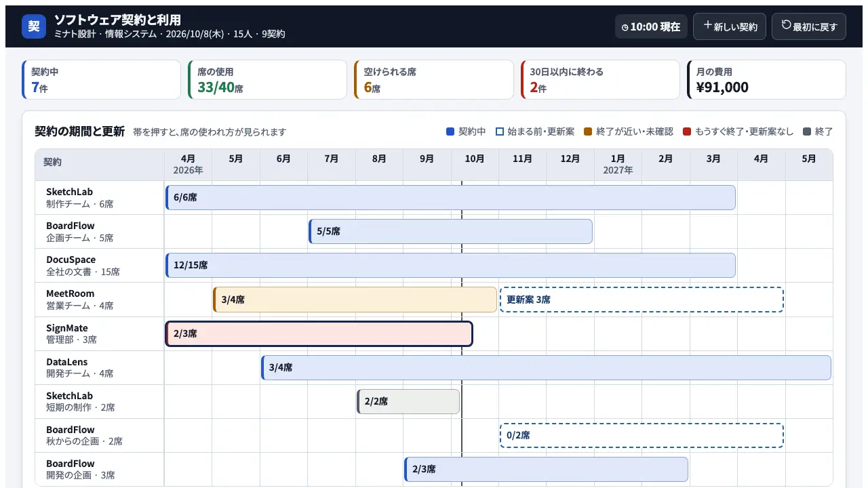
Task: Open the 空けられる席 6席 card
Action: tap(433, 80)
